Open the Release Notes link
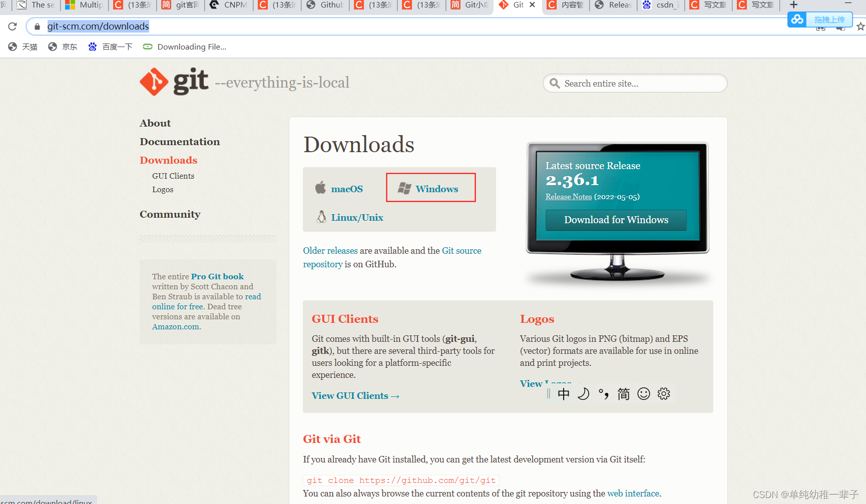Screen dimensions: 866x504 [569, 197]
